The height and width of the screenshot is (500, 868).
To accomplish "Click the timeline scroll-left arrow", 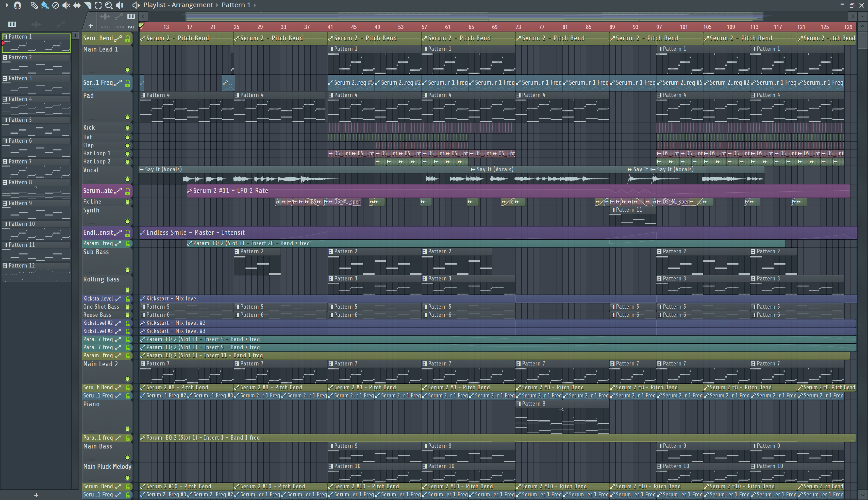I will coord(143,16).
